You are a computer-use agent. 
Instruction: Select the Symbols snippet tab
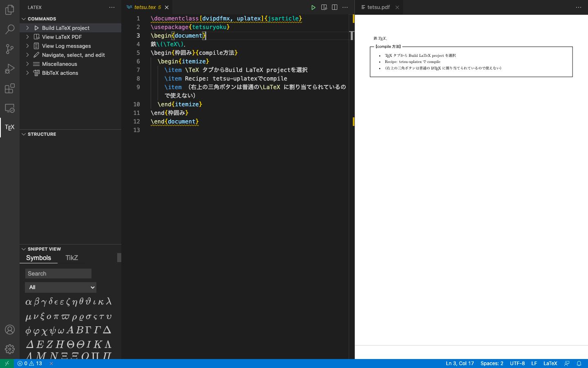point(38,258)
